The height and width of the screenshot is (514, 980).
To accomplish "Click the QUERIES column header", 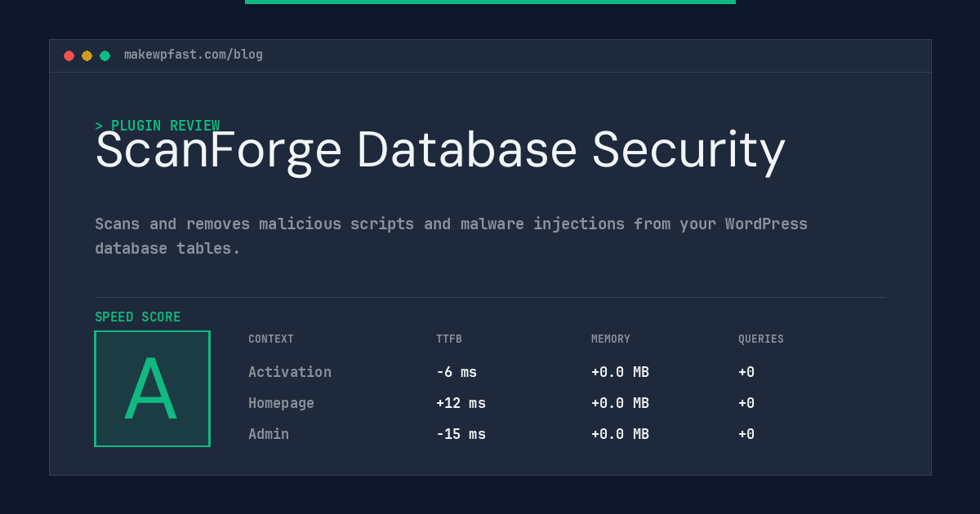I will pos(761,339).
